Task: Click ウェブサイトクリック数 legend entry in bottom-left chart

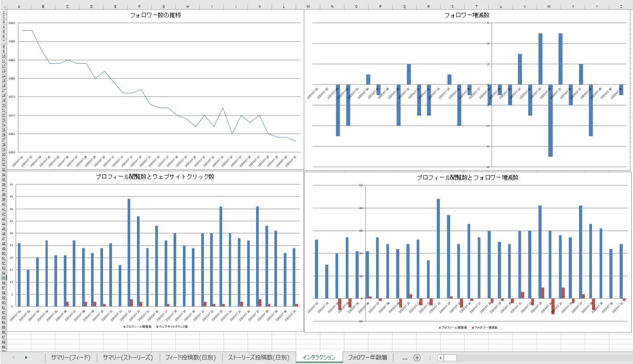Action: pos(173,327)
